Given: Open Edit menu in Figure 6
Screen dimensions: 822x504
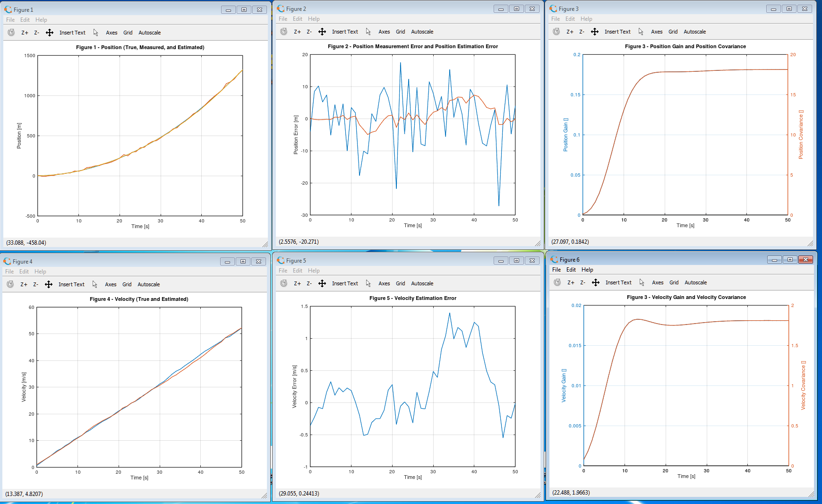Looking at the screenshot, I should click(571, 270).
